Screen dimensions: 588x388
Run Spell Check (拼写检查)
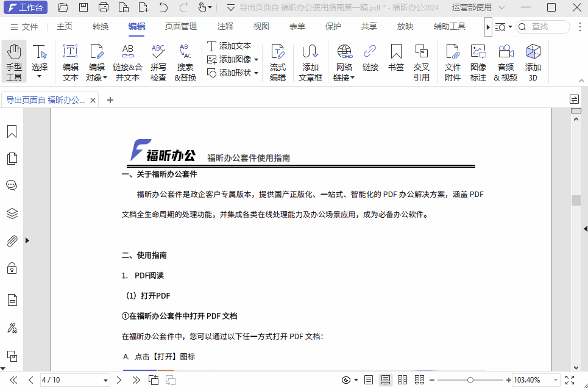pyautogui.click(x=158, y=62)
